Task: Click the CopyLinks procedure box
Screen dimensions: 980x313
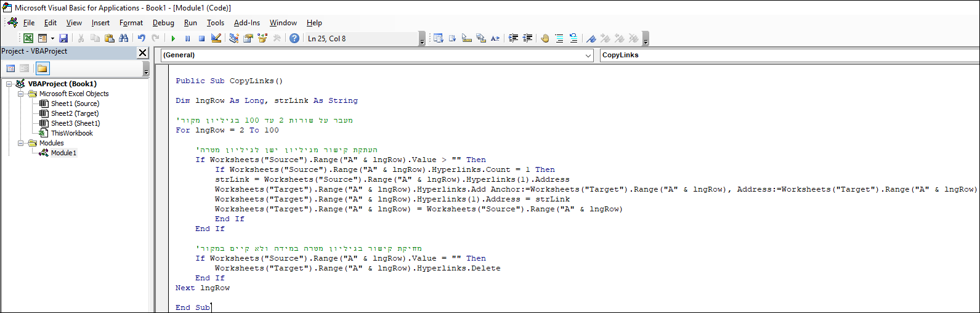Action: 788,55
